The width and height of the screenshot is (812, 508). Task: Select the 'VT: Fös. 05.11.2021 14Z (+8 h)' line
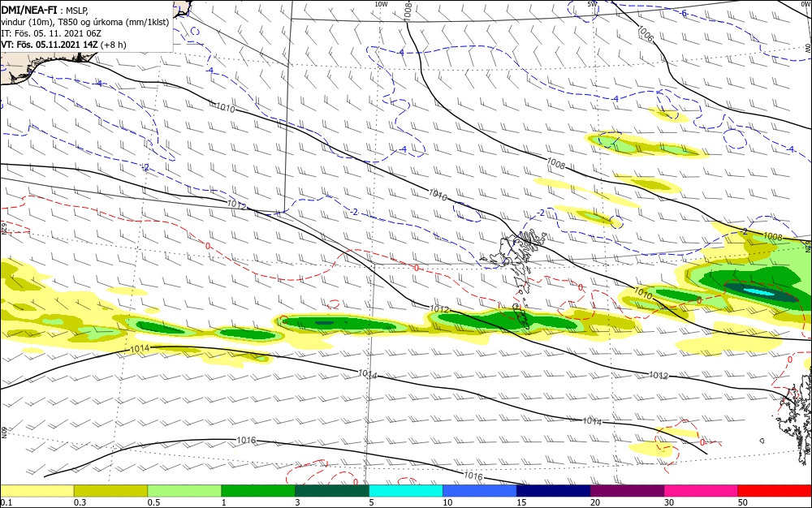[x=63, y=45]
